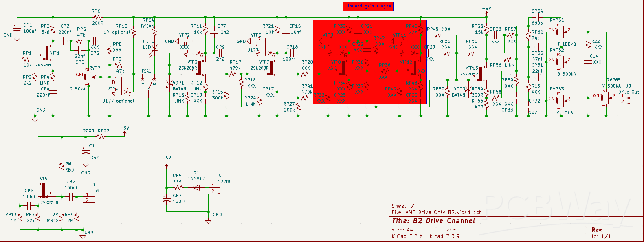This screenshot has width=644, height=242.
Task: Click the '1M optional' resistor value
Action: pos(117,32)
